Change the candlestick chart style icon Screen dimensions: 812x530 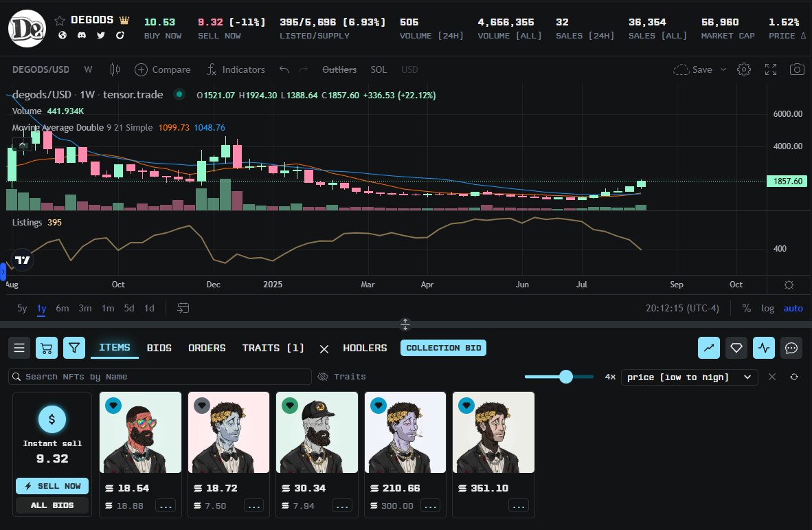[115, 69]
